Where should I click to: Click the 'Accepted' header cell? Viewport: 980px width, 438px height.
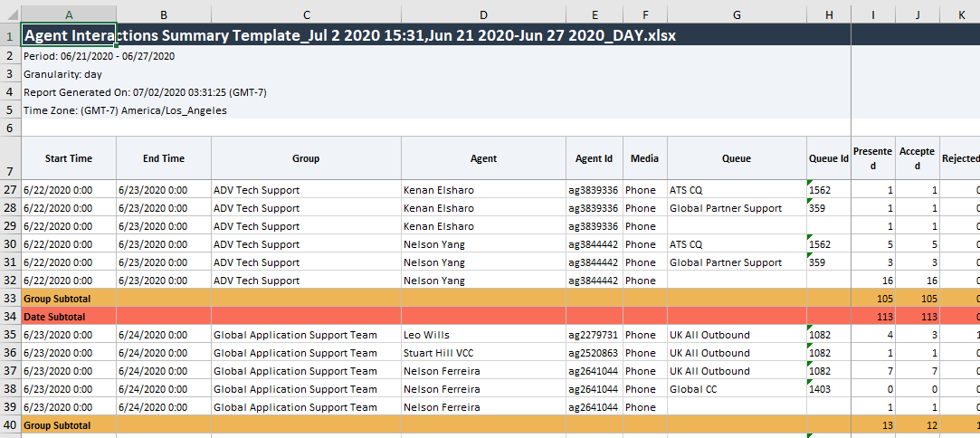(918, 158)
